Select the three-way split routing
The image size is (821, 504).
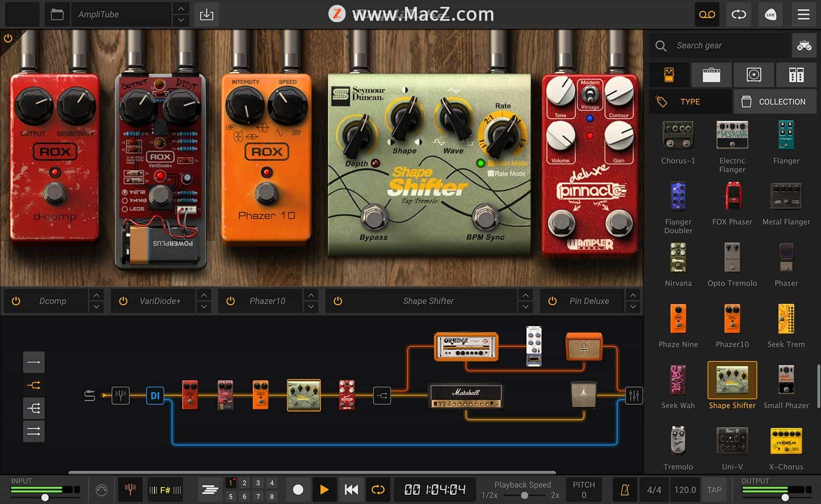(34, 408)
